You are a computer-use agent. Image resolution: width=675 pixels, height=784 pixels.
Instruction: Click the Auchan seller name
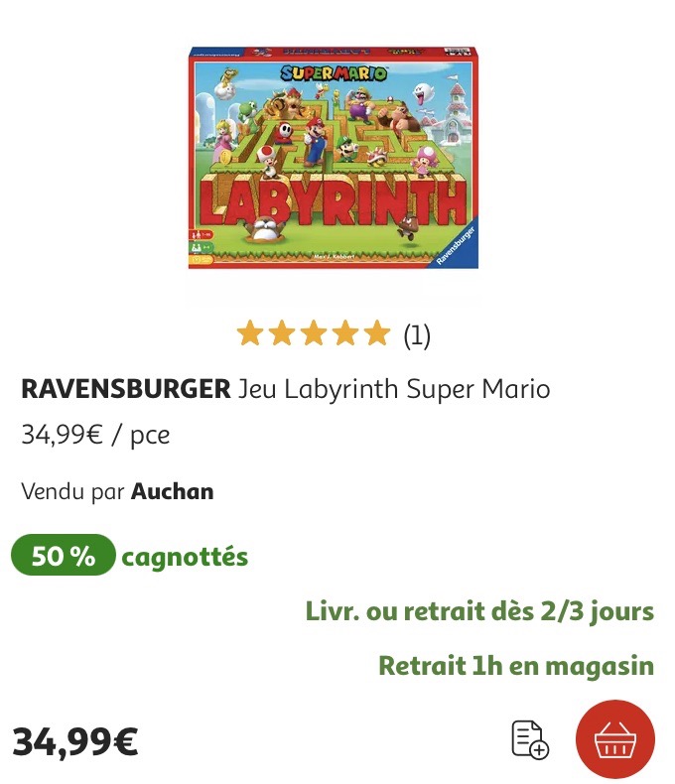172,491
